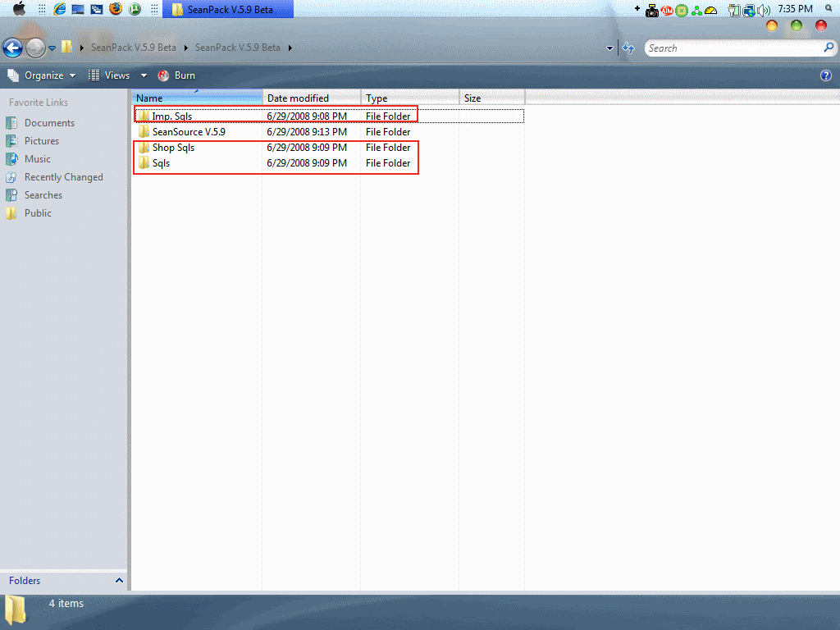The image size is (840, 630).
Task: Click the camera icon in system tray
Action: pyautogui.click(x=652, y=10)
